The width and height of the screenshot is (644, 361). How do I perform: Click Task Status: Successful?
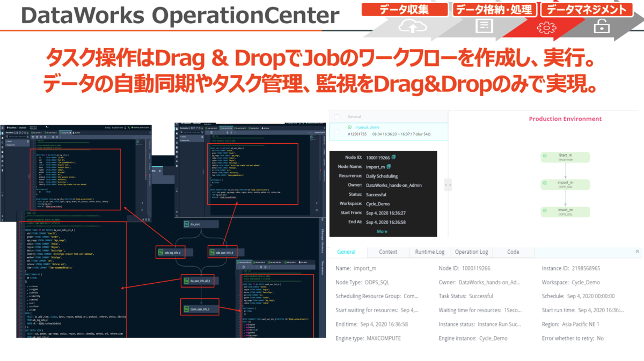click(466, 296)
